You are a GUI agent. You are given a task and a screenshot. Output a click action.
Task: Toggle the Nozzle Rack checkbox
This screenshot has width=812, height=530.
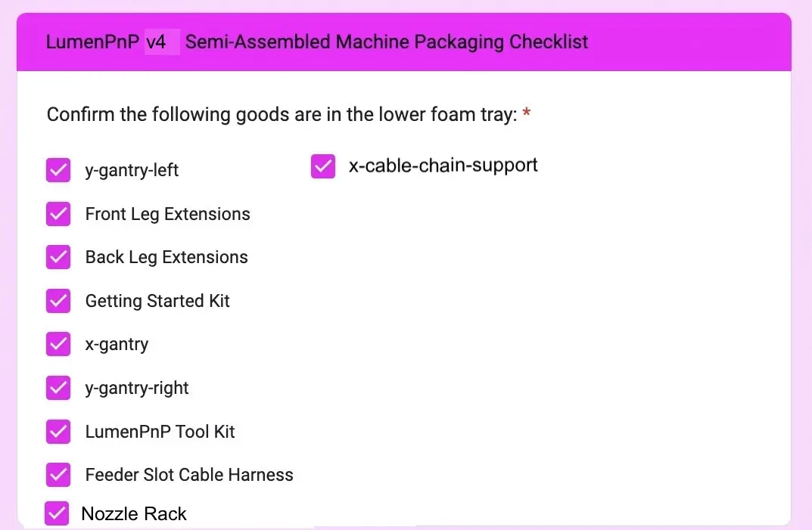(x=57, y=513)
